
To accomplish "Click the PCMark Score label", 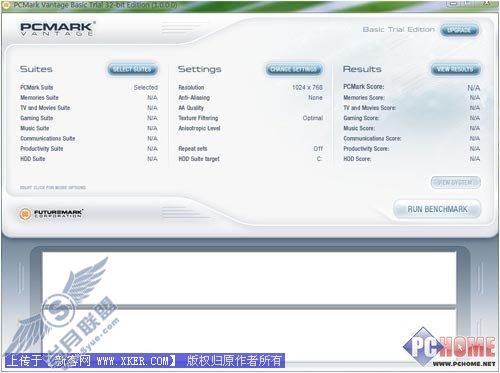I will [364, 87].
